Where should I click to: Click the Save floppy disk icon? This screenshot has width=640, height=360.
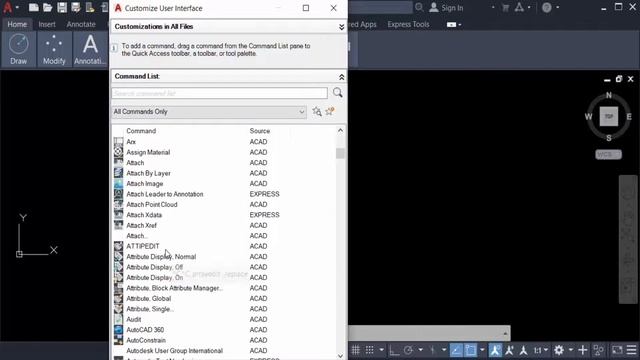62,7
